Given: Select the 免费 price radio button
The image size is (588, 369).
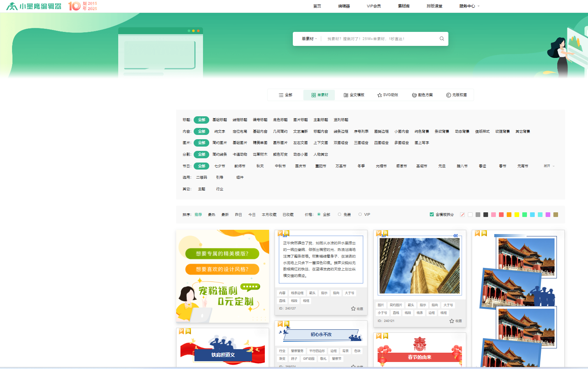Looking at the screenshot, I should pyautogui.click(x=339, y=215).
